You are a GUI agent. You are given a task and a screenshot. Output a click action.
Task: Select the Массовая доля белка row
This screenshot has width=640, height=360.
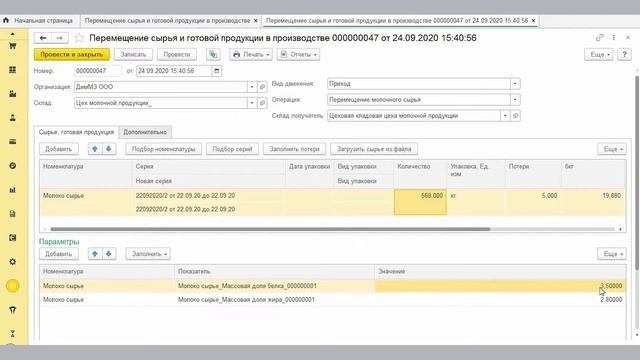(333, 286)
